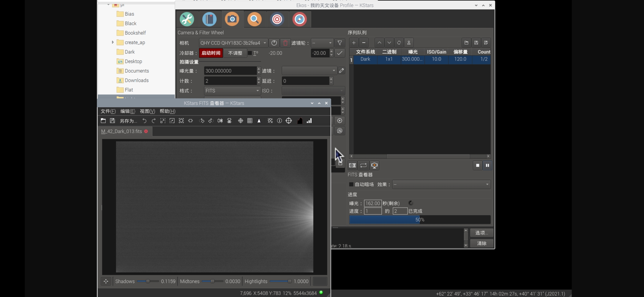The height and width of the screenshot is (297, 644).
Task: Close the M_42_Dark_013.fits tab
Action: tap(146, 131)
